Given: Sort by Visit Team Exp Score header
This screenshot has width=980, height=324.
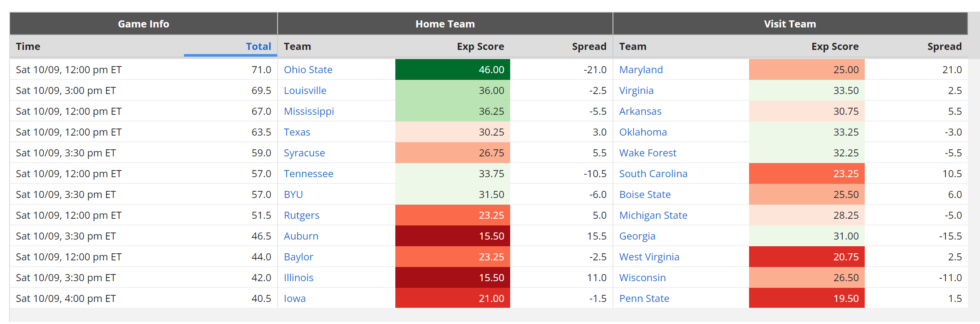Looking at the screenshot, I should (835, 47).
